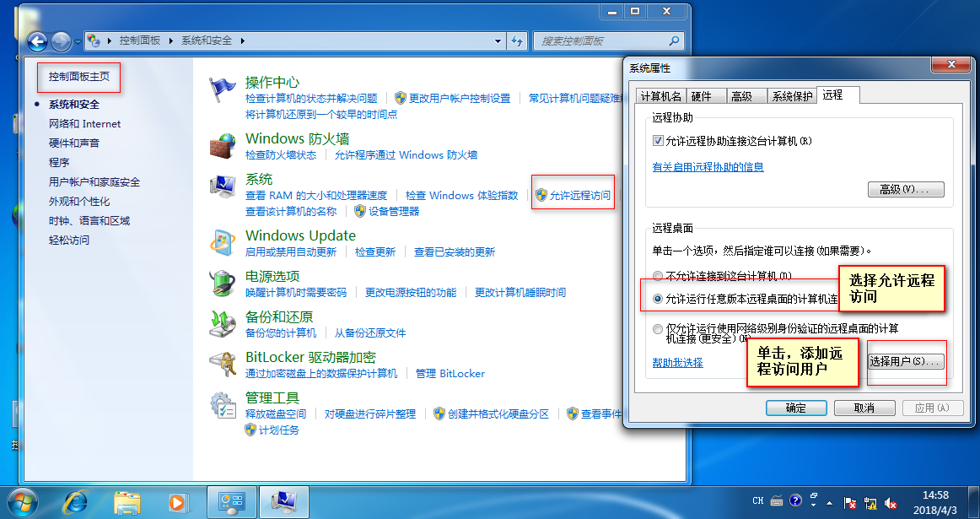Image resolution: width=980 pixels, height=519 pixels.
Task: Expand arrow after 系统和安全 breadcrumb
Action: (x=243, y=41)
